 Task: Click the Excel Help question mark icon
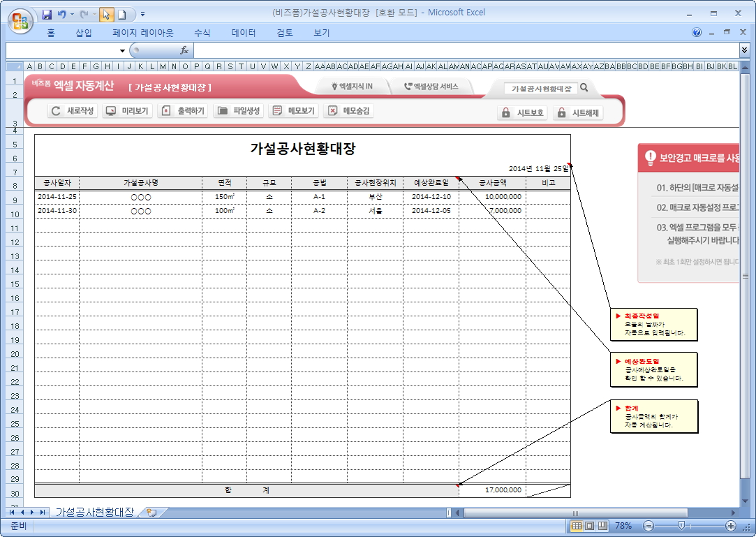(697, 33)
